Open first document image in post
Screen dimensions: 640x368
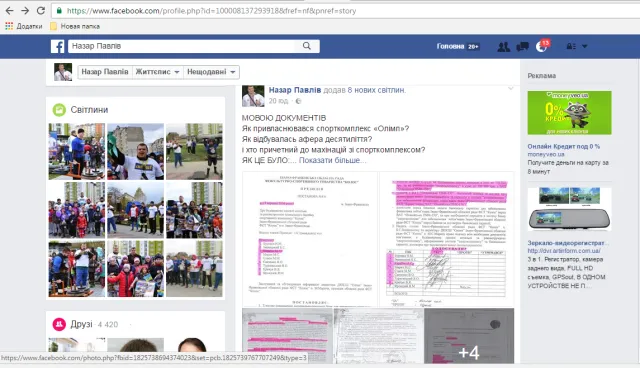(310, 239)
